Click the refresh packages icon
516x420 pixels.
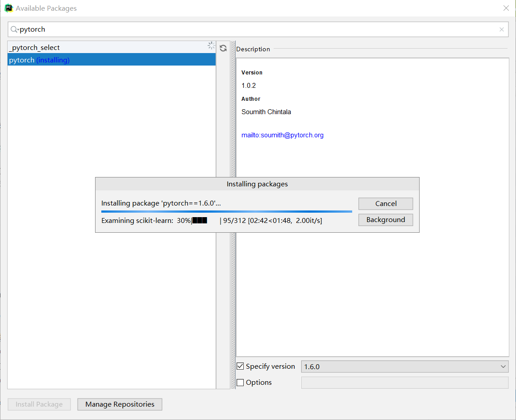tap(223, 48)
